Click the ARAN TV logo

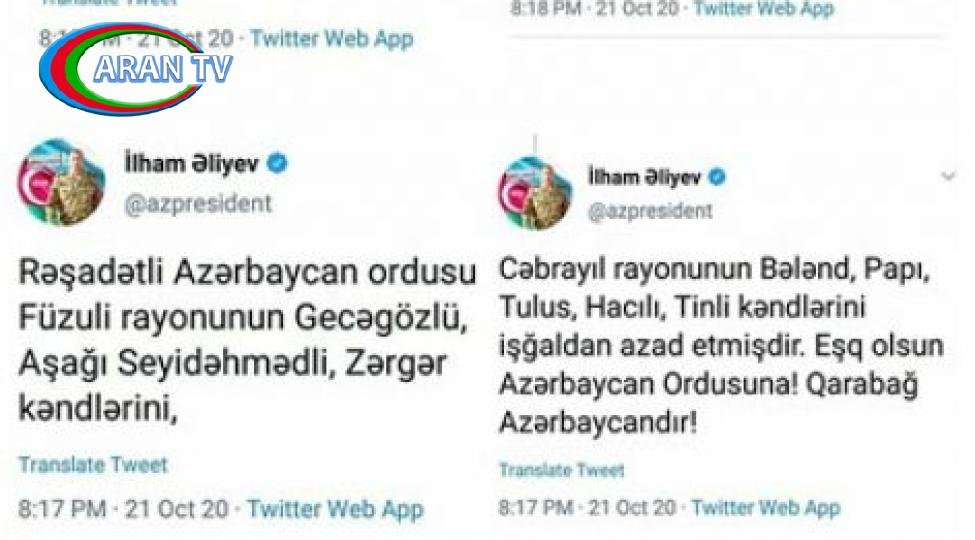click(x=136, y=68)
